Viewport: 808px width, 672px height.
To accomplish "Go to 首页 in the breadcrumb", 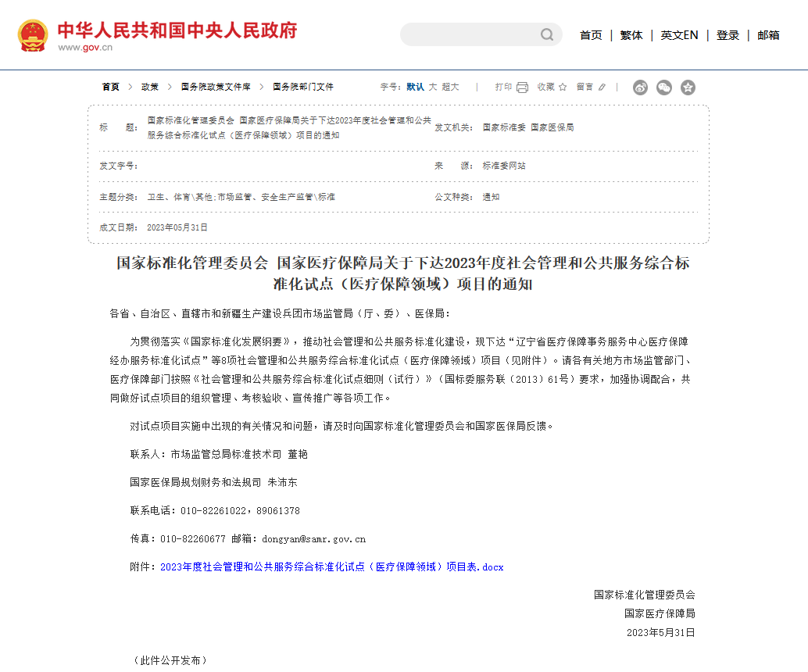I will 110,87.
